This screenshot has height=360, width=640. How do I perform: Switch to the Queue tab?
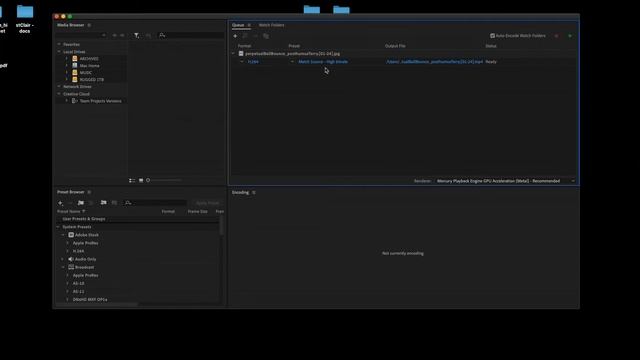tap(238, 25)
